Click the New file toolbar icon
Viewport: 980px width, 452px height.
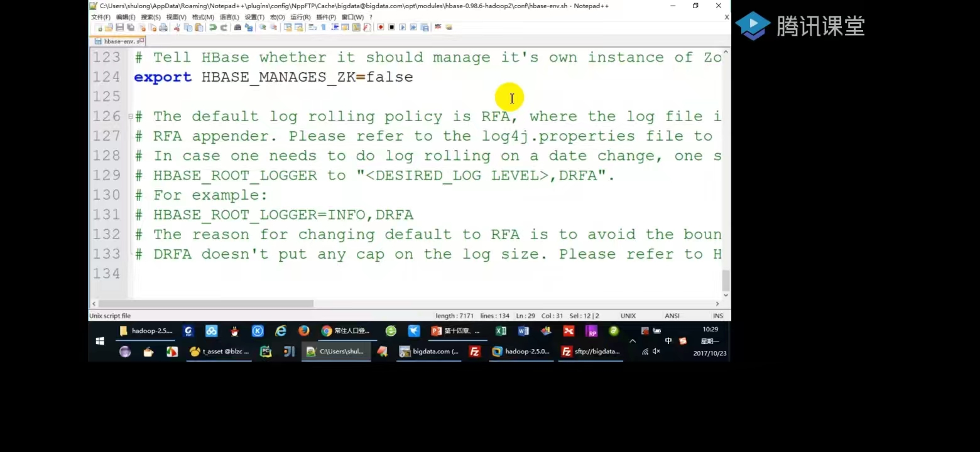click(99, 27)
